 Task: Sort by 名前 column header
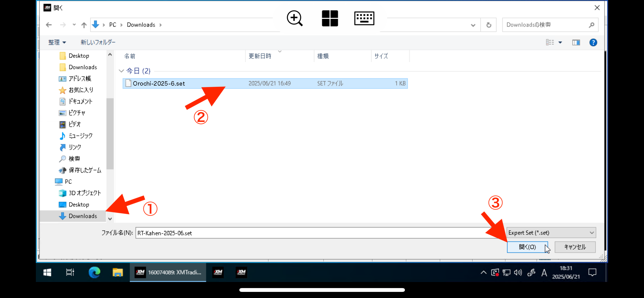[x=130, y=56]
